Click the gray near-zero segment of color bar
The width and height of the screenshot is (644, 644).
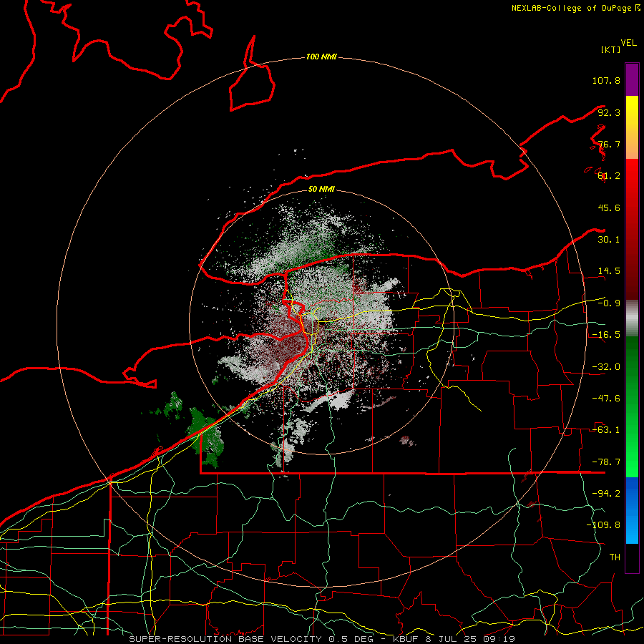point(632,318)
